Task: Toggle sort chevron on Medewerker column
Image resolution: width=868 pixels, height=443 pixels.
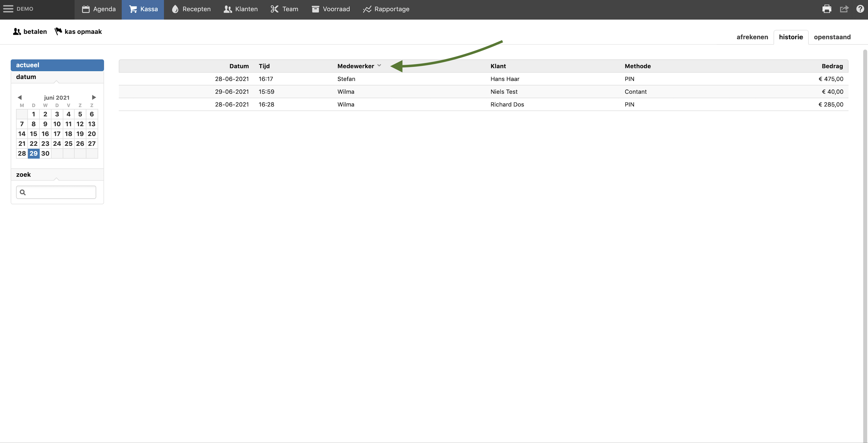Action: (x=379, y=65)
